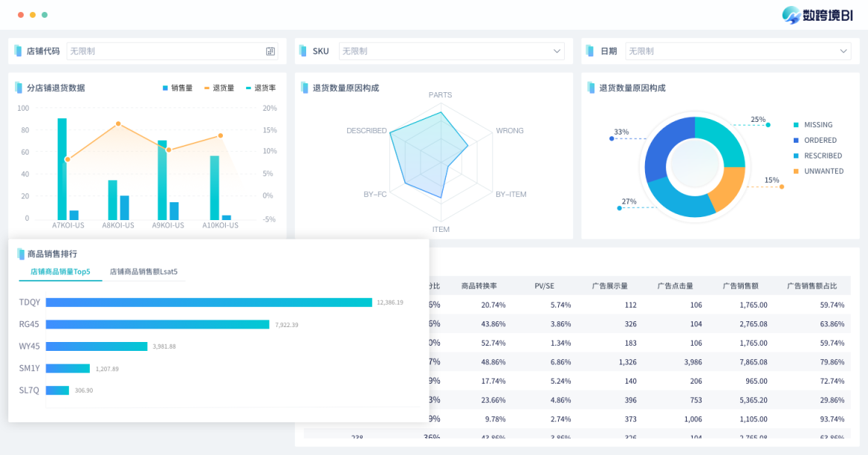The width and height of the screenshot is (868, 455).
Task: Click the red window dot at top left
Action: click(21, 15)
